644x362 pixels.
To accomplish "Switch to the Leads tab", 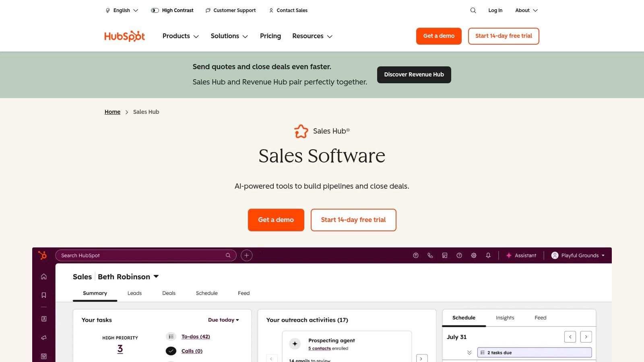I will click(x=134, y=293).
